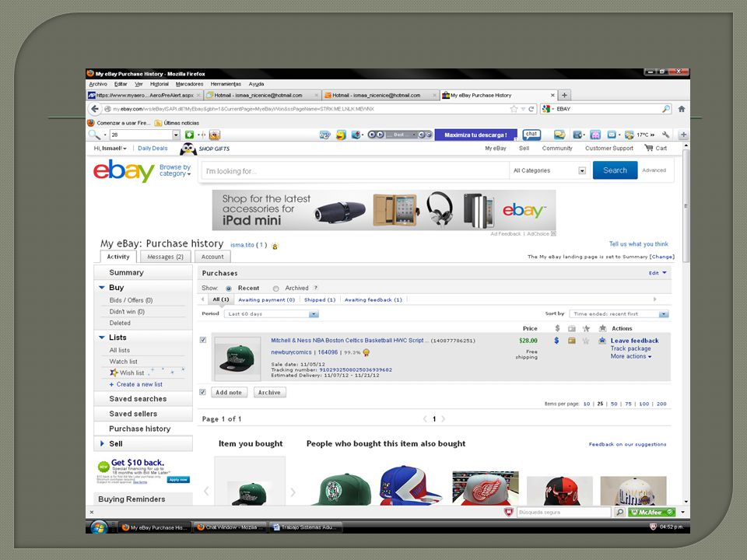Click the I'm looking for search field

click(355, 171)
